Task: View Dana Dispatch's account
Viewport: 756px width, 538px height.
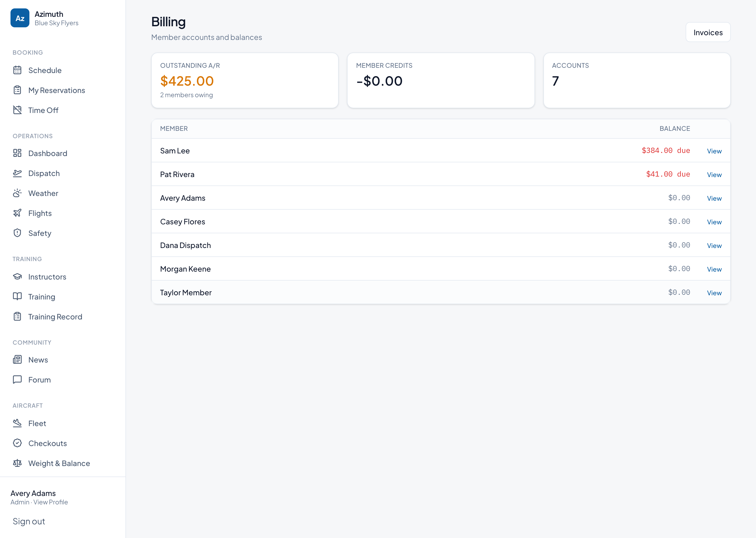Action: (x=714, y=245)
